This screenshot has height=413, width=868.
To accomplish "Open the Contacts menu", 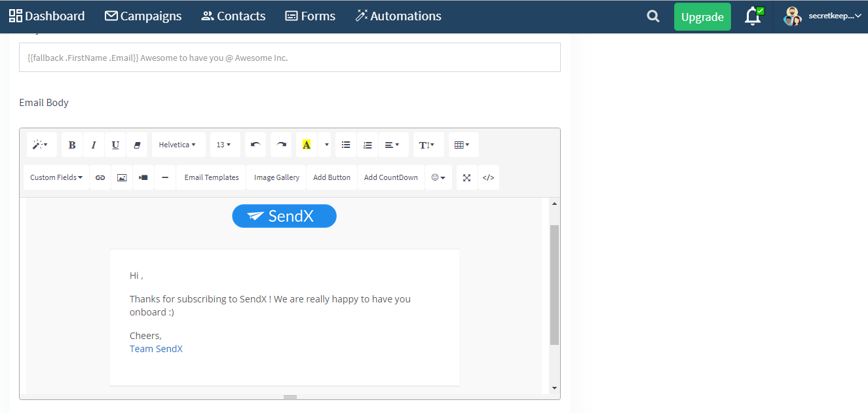I will [233, 16].
